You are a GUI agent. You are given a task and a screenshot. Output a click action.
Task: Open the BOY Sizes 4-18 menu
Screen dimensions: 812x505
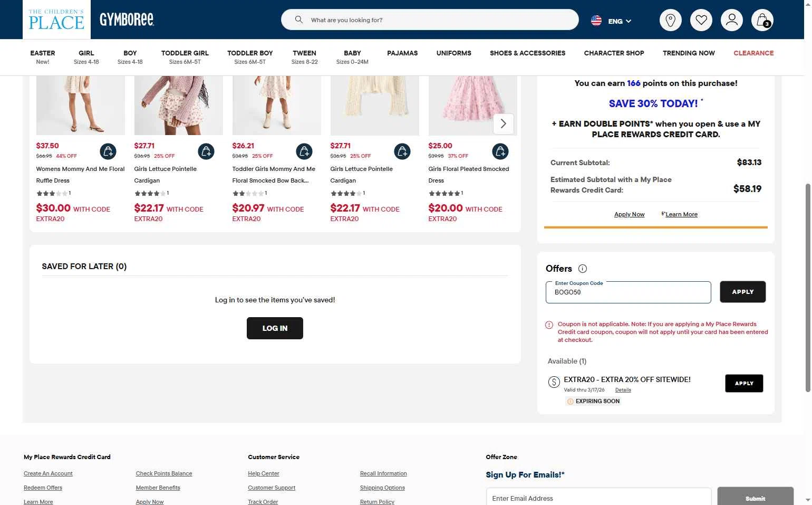[x=130, y=57]
